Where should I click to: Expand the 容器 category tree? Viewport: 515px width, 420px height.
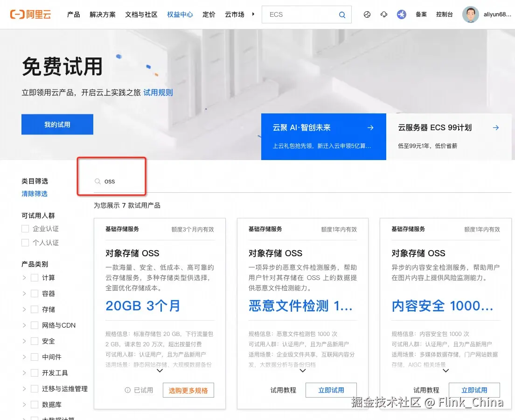pos(24,294)
